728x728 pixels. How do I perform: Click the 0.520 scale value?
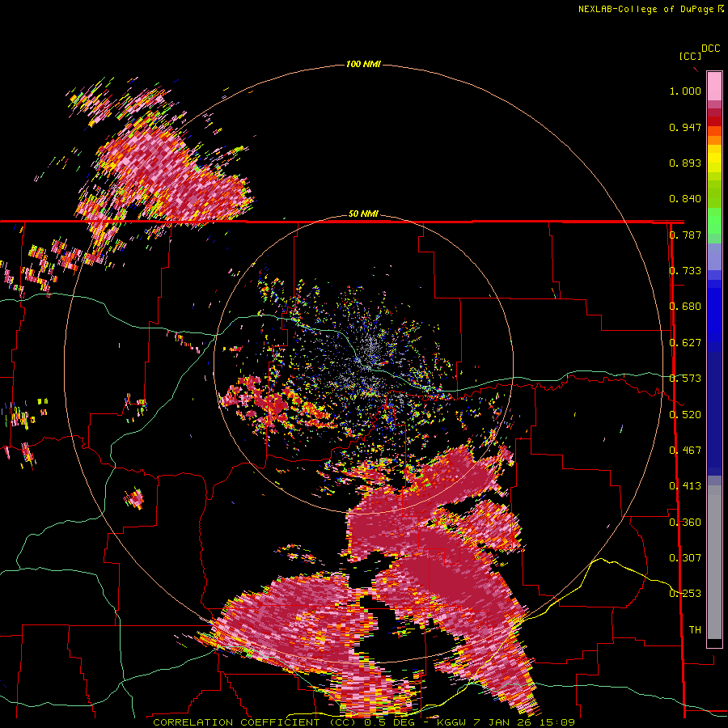click(685, 414)
